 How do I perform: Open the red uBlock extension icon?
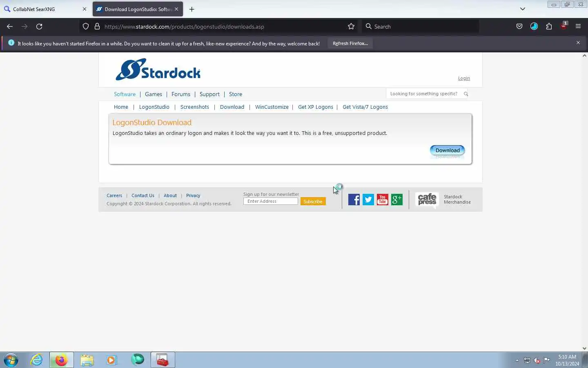[x=564, y=26]
